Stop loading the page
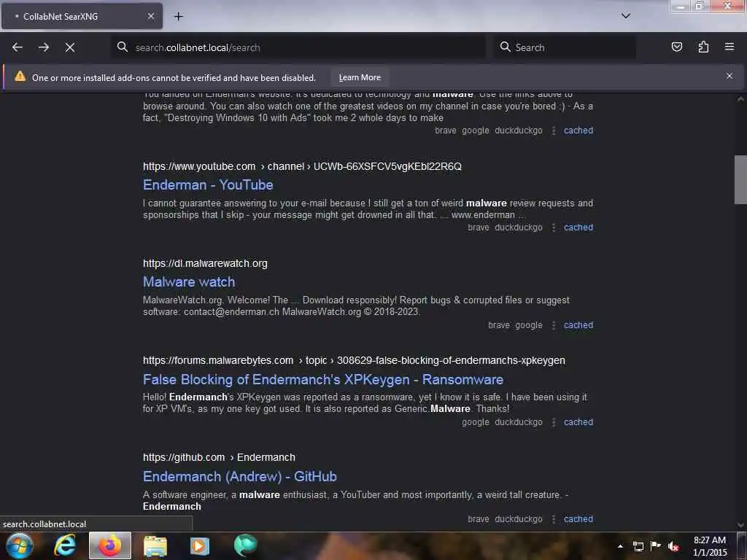This screenshot has height=560, width=747. point(70,47)
